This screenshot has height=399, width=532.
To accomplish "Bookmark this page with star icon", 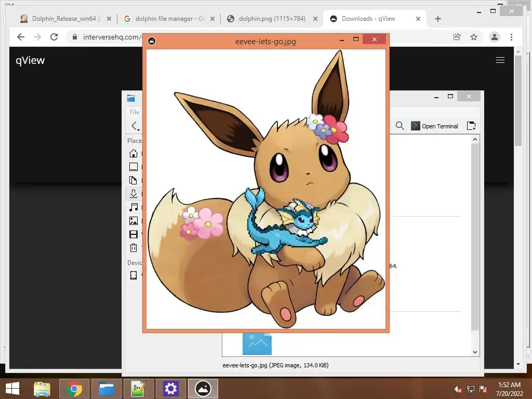I will click(x=474, y=37).
